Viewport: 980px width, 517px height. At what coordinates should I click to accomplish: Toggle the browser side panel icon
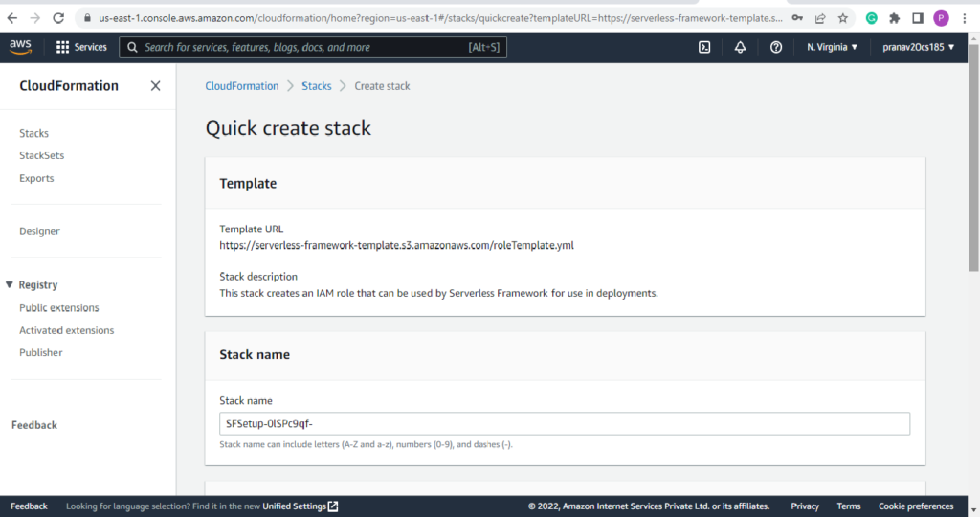[x=918, y=18]
